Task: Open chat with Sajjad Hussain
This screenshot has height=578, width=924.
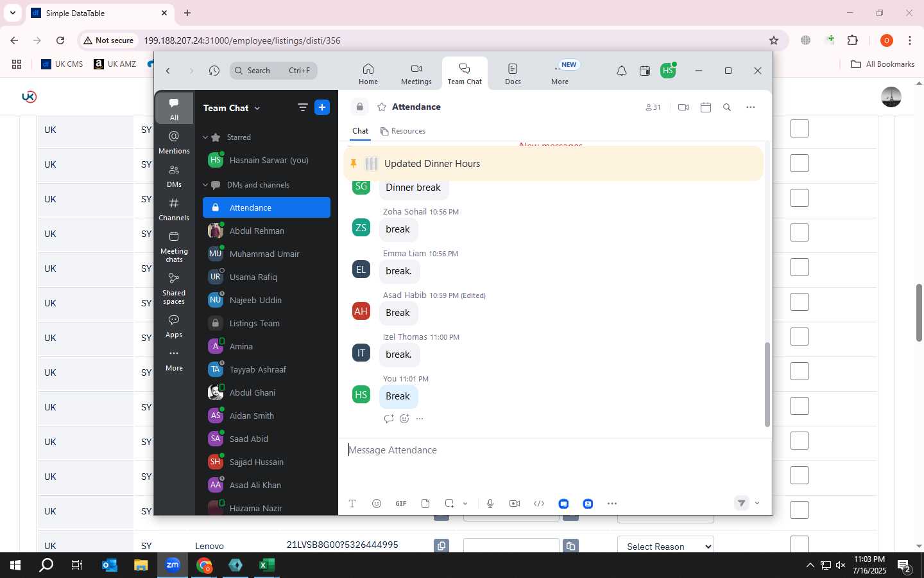Action: 266,462
